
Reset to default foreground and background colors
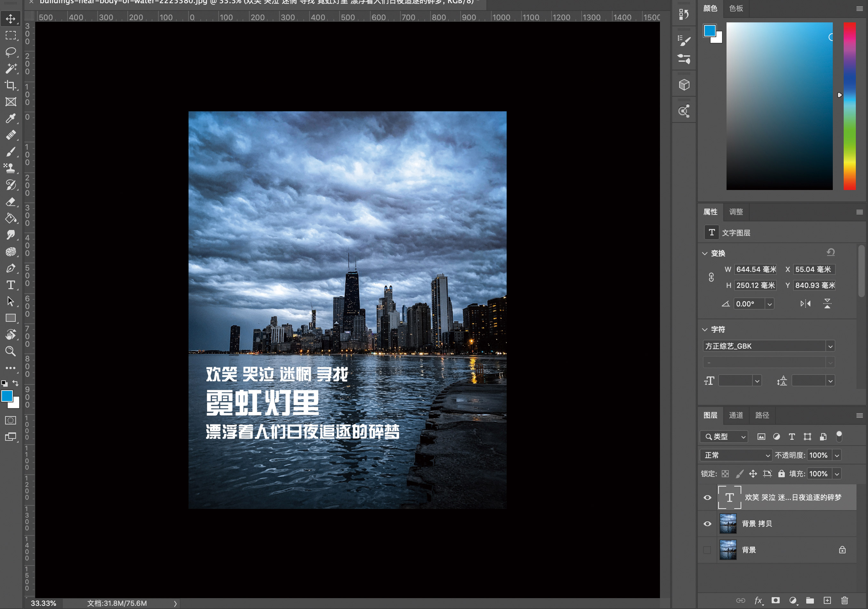(x=4, y=383)
